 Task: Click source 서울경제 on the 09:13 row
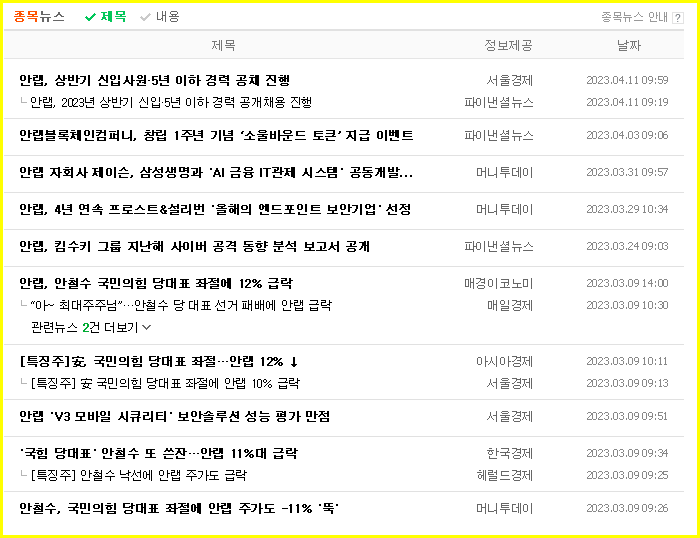(x=509, y=384)
